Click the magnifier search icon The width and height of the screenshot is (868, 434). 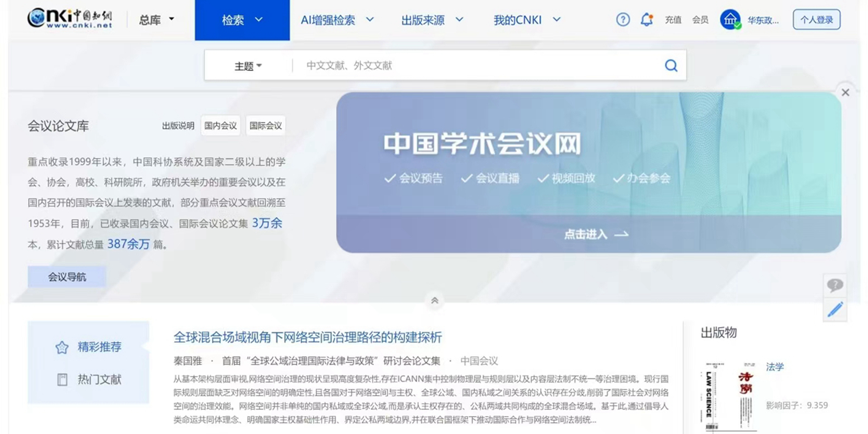coord(671,66)
